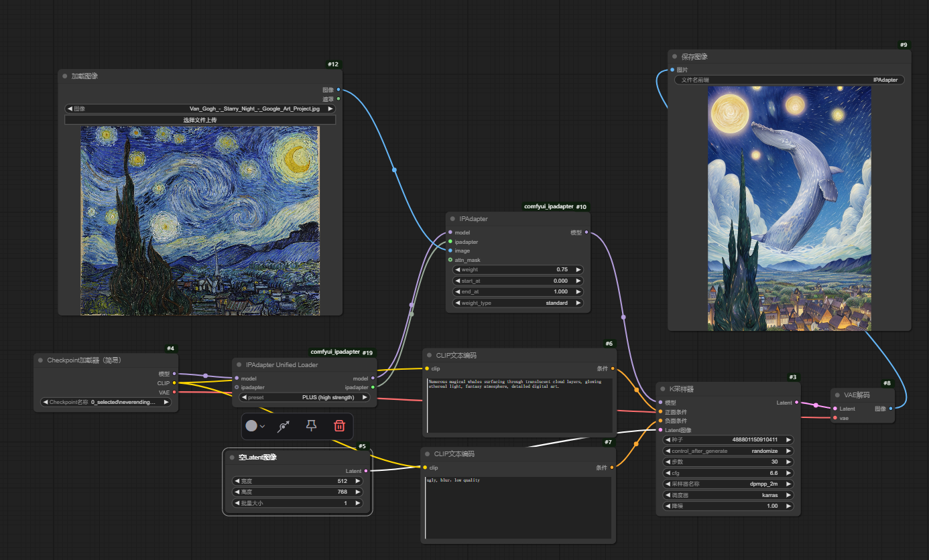This screenshot has width=929, height=560.
Task: Decrease 步数 using its left arrow
Action: (x=668, y=462)
